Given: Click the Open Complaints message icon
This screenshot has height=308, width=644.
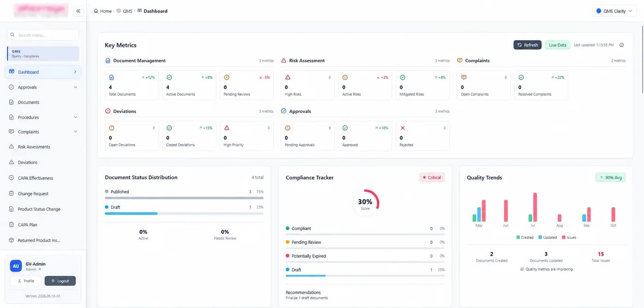Looking at the screenshot, I should tap(464, 77).
